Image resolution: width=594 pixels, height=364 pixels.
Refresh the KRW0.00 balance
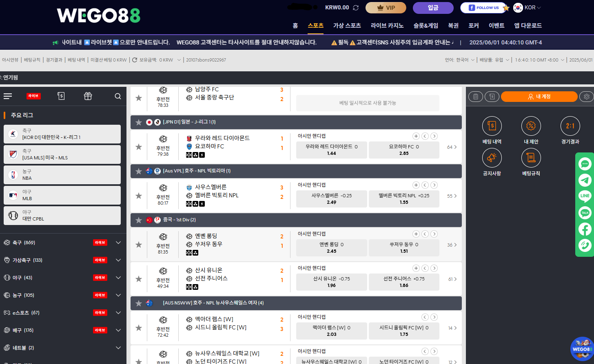coord(356,8)
